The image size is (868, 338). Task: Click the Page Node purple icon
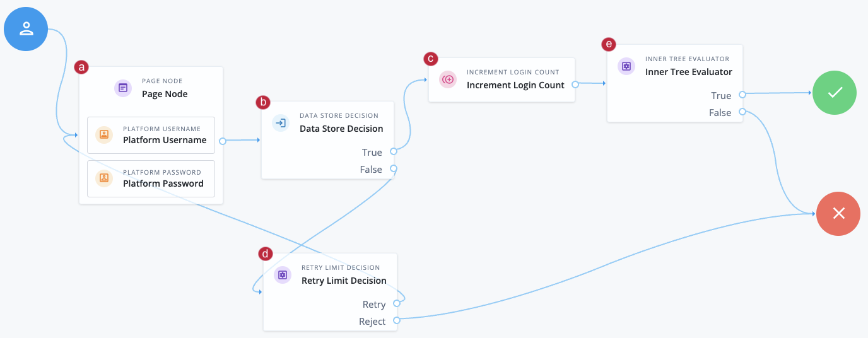coord(123,88)
